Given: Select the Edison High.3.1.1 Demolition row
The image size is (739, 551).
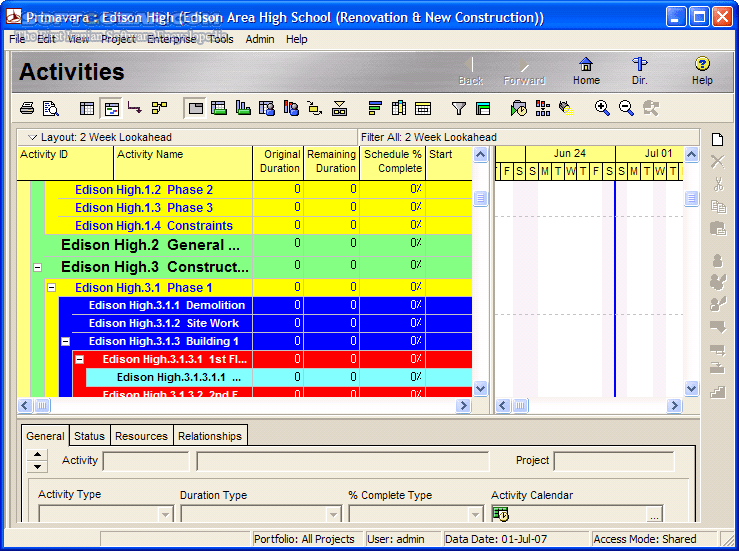Looking at the screenshot, I should [166, 305].
